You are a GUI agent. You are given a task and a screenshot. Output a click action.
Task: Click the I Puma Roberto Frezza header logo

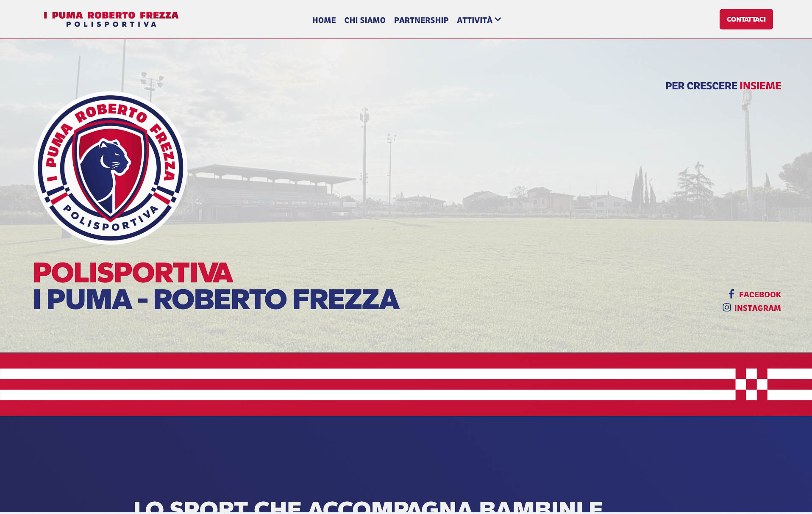111,19
